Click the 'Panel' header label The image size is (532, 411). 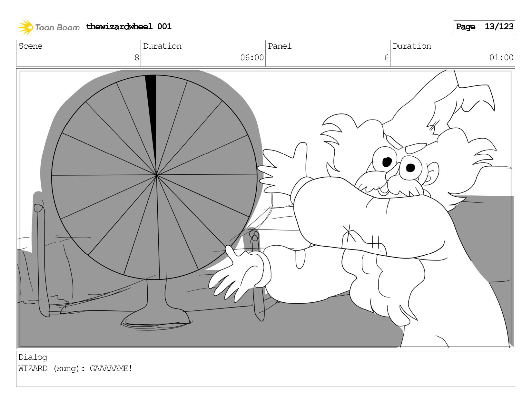tap(280, 46)
